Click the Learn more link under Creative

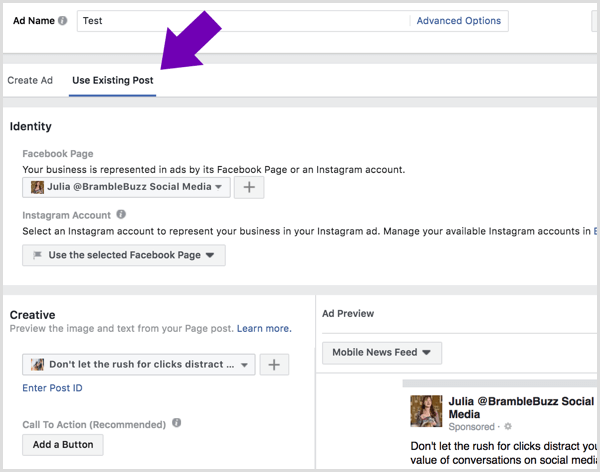(264, 328)
